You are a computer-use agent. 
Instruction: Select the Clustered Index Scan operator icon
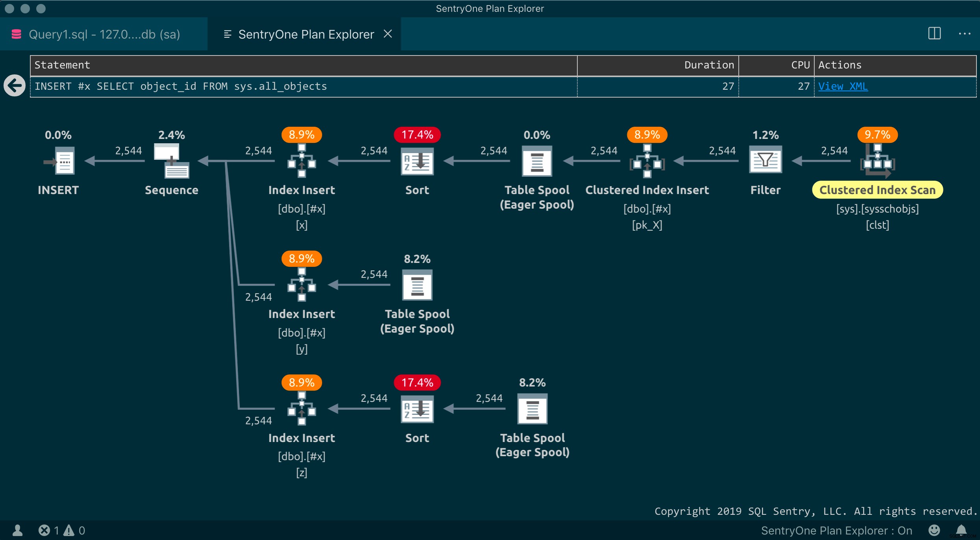(x=877, y=161)
